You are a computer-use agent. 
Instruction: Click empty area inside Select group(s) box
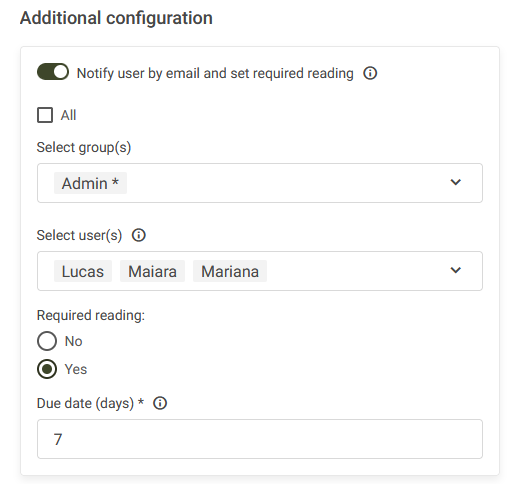[287, 183]
